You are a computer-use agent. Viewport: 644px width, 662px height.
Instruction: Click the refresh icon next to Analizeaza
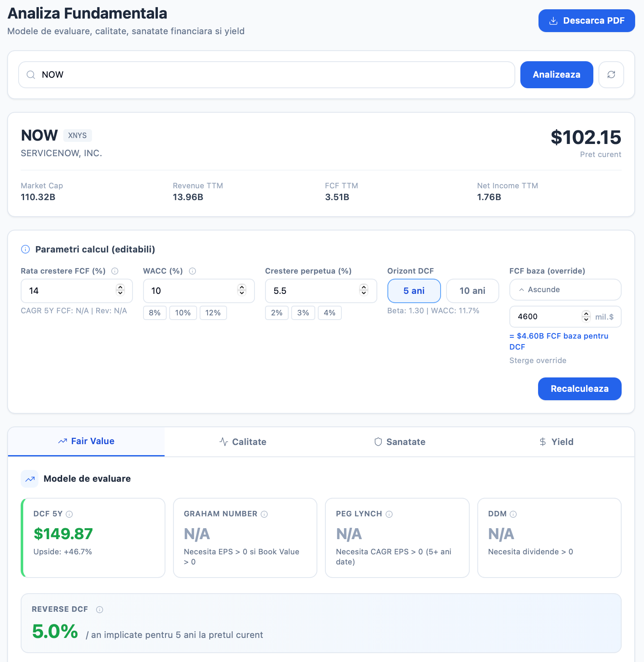tap(611, 75)
